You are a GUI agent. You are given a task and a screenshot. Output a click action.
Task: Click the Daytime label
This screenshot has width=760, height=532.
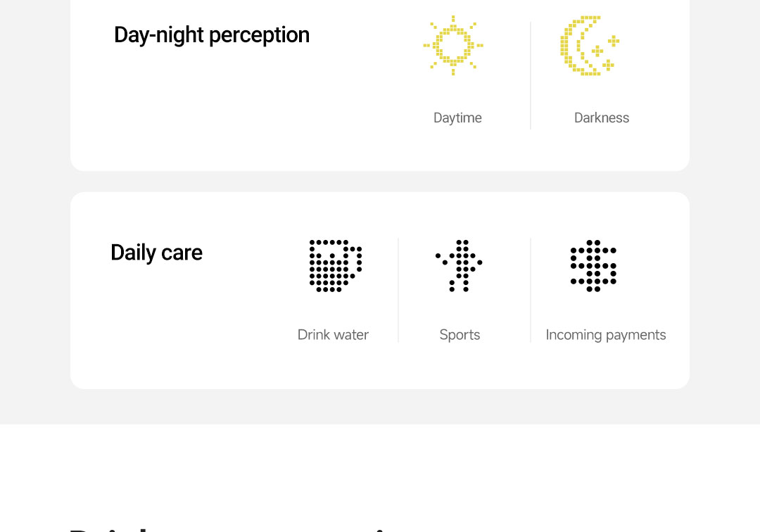point(457,118)
